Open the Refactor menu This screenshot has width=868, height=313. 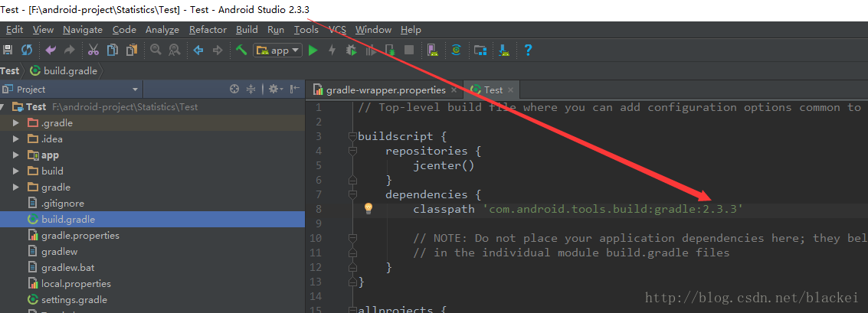click(208, 30)
